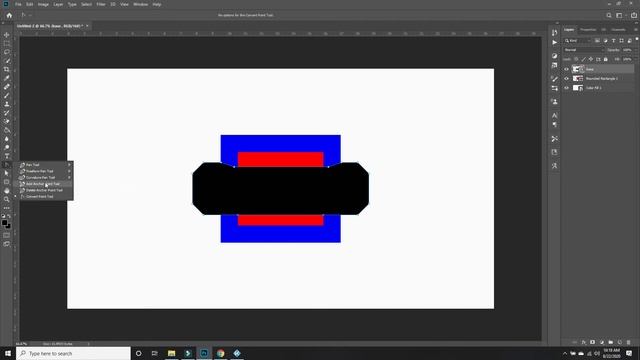This screenshot has width=640, height=360.
Task: Open the layer filter Kind dropdown
Action: (578, 41)
